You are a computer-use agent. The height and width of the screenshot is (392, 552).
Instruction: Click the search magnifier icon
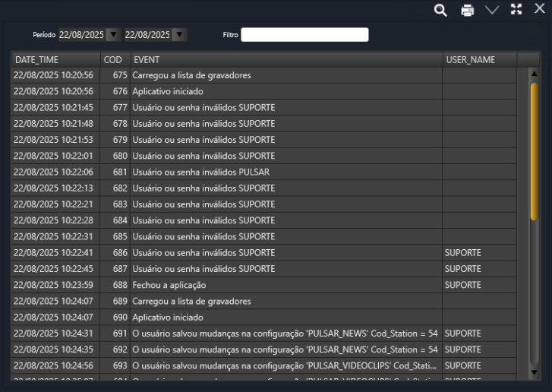point(440,10)
